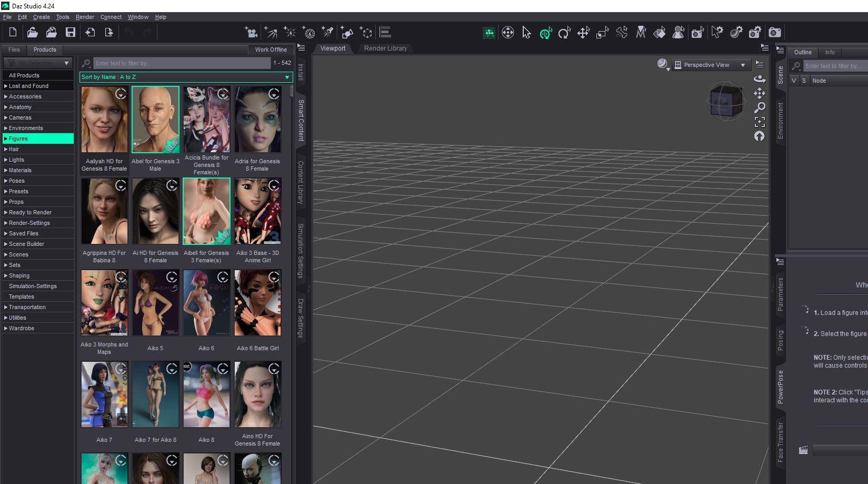Open the Smart Content pane options menu icon
Image resolution: width=868 pixels, height=484 pixels.
pos(301,47)
